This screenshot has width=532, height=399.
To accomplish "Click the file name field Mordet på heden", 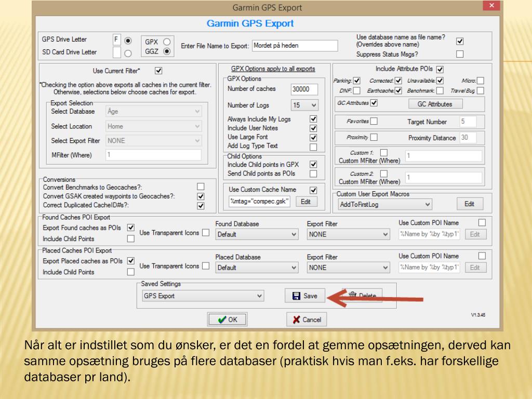I will (x=295, y=46).
